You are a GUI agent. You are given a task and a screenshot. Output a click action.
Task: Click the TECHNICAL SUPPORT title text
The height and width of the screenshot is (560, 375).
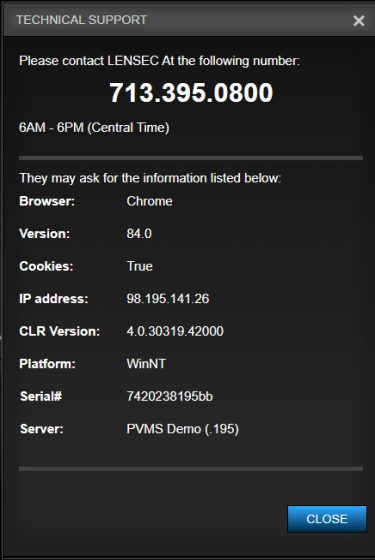click(81, 20)
